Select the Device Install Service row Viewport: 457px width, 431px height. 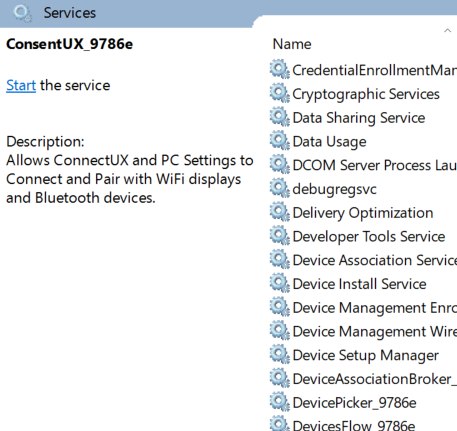pos(363,284)
